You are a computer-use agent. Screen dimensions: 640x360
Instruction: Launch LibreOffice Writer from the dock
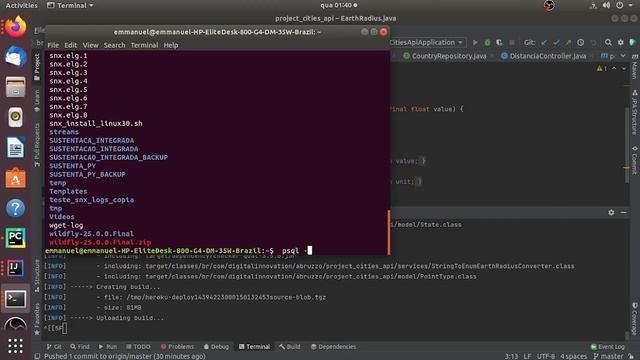[x=16, y=147]
